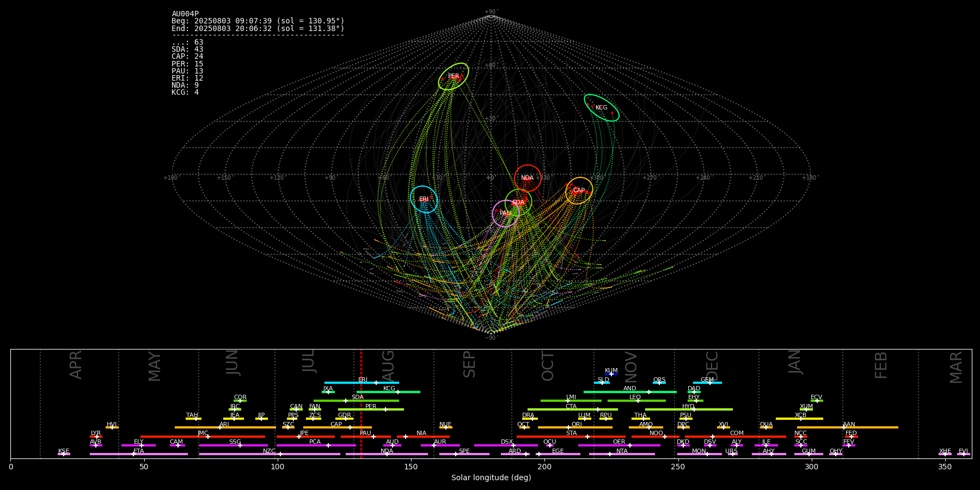Click the KCG radiant ellipse on sky map
Image resolution: width=980 pixels, height=490 pixels.
pos(602,108)
